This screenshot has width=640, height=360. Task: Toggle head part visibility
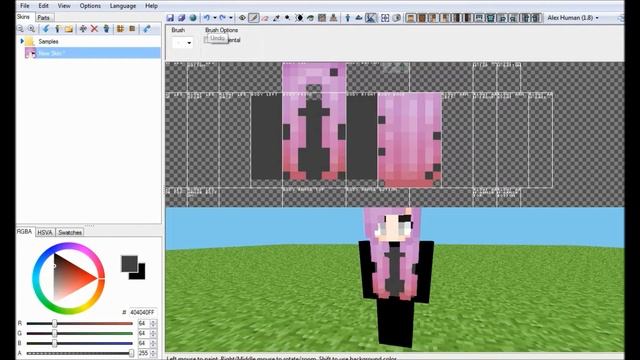(411, 18)
